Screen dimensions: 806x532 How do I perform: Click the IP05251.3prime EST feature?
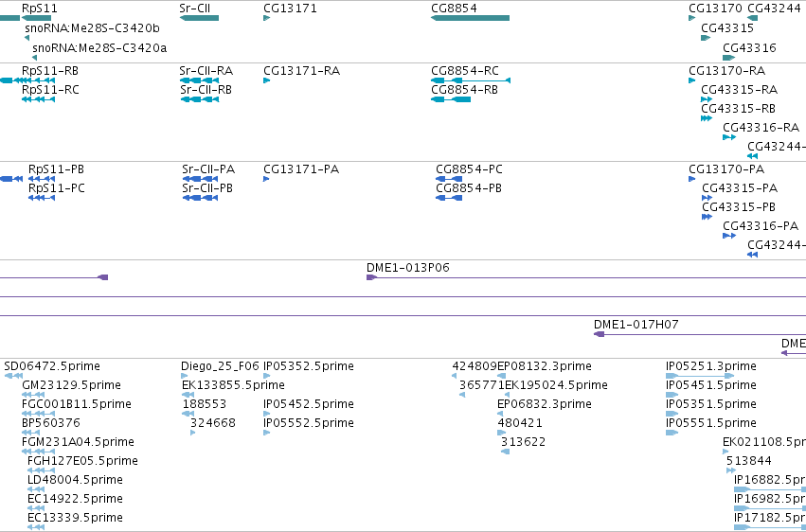[x=689, y=376]
